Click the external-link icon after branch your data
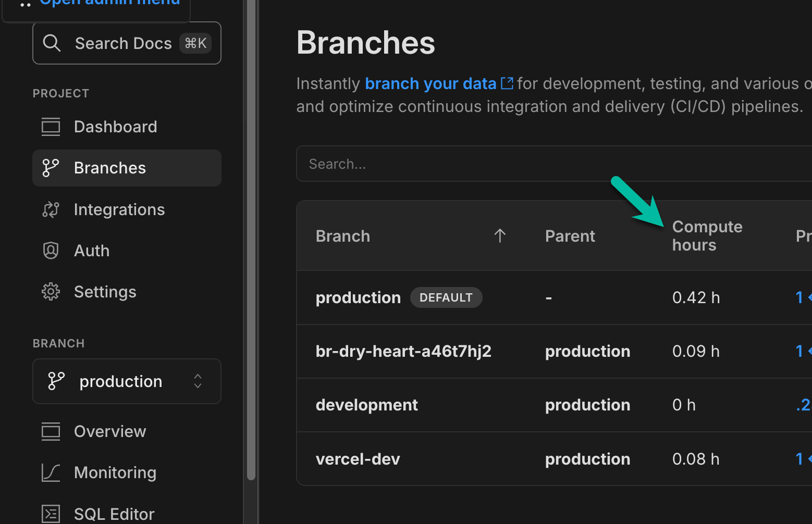Viewport: 812px width, 524px height. [x=507, y=83]
